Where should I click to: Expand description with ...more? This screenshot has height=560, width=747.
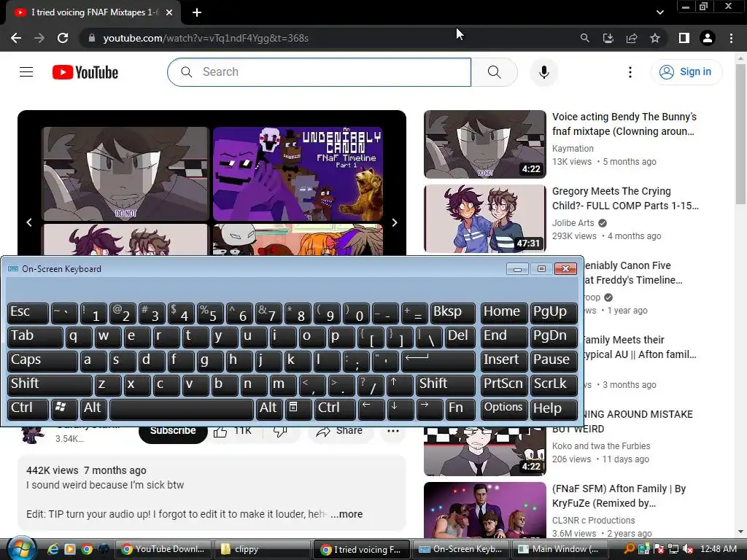point(347,514)
